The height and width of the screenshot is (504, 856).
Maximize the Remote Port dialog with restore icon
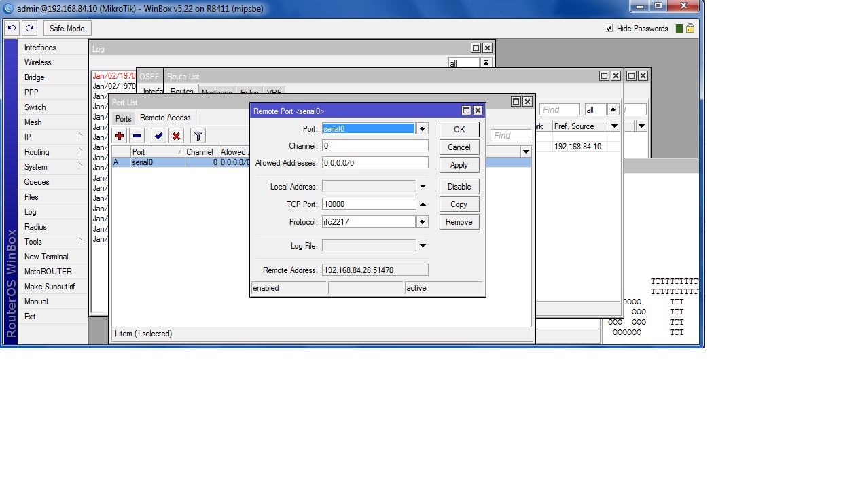(x=466, y=111)
